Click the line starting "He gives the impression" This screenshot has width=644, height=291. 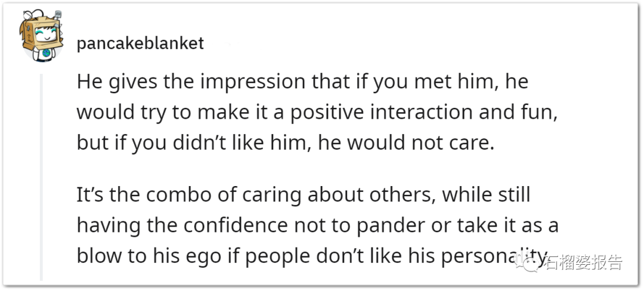(x=302, y=82)
